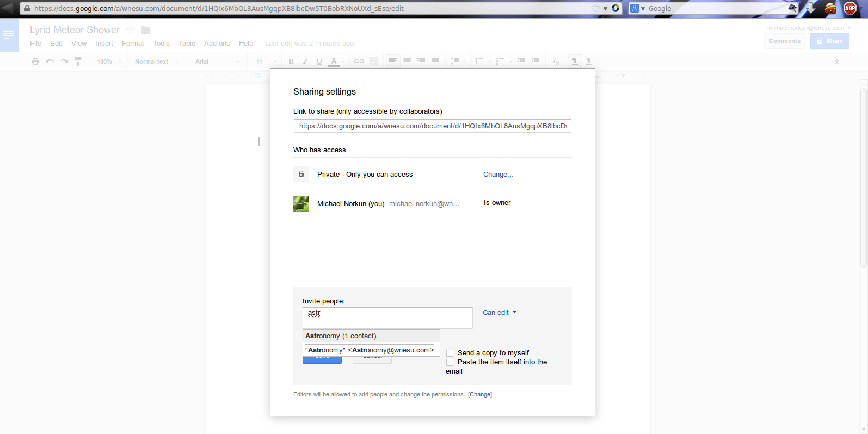Click the Undo arrow icon
Screen dimensions: 868x434
pyautogui.click(x=50, y=61)
